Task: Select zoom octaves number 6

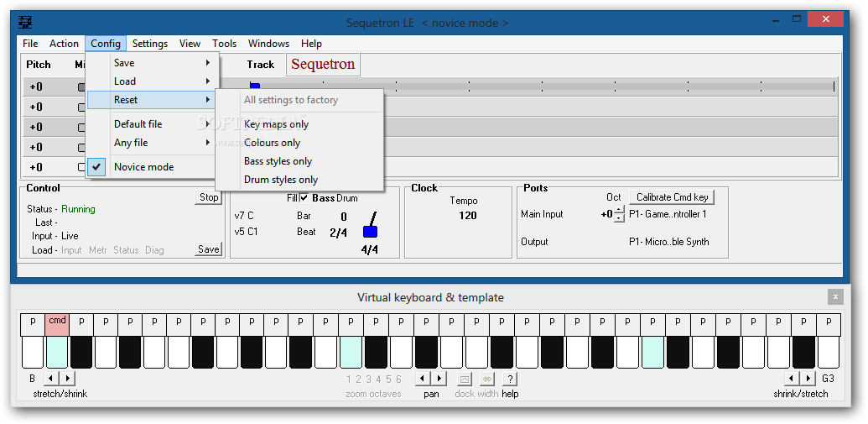Action: 398,380
